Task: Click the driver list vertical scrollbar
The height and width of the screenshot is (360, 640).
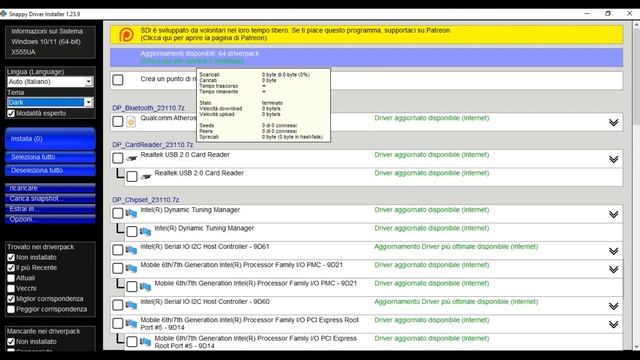Action: (x=636, y=77)
